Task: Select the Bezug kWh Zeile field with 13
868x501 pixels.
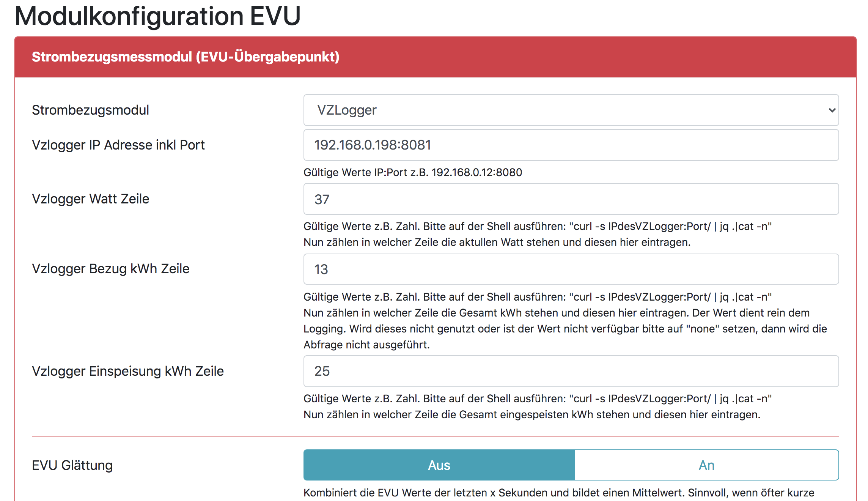Action: click(x=571, y=269)
